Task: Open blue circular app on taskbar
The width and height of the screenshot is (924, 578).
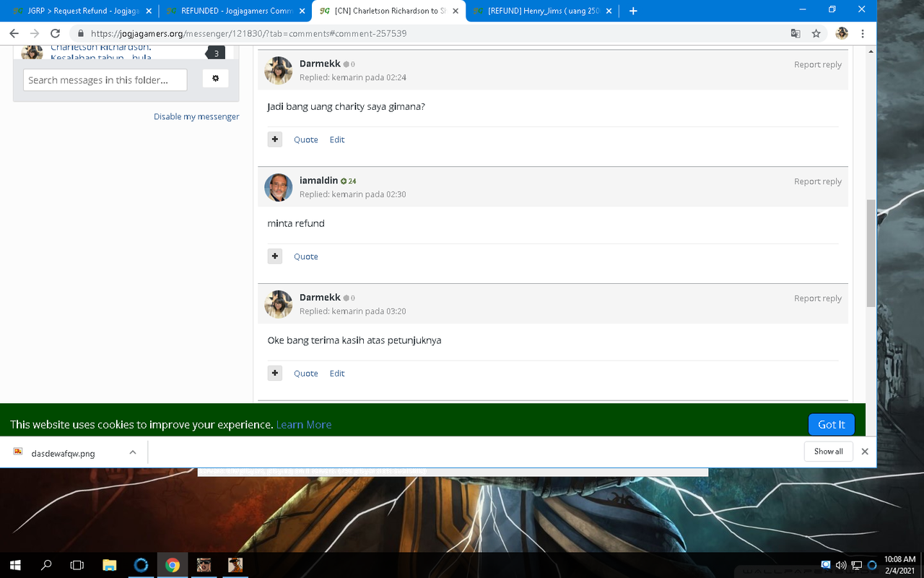Action: pyautogui.click(x=141, y=565)
